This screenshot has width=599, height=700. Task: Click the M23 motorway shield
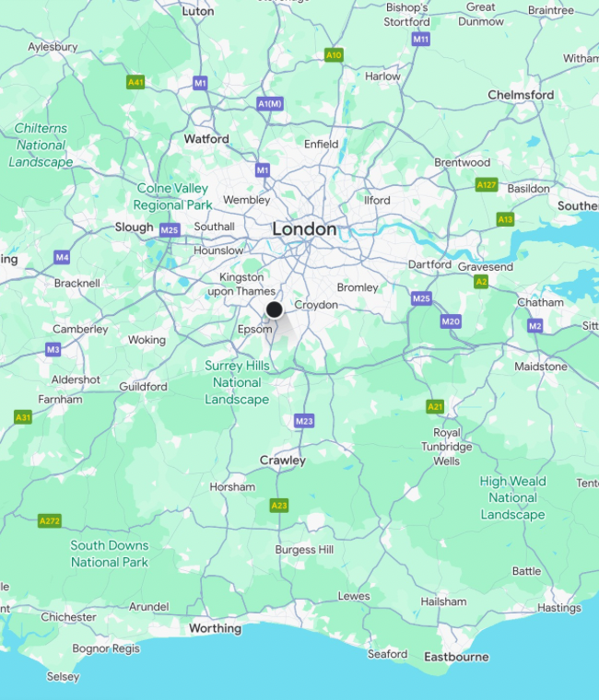pyautogui.click(x=304, y=421)
